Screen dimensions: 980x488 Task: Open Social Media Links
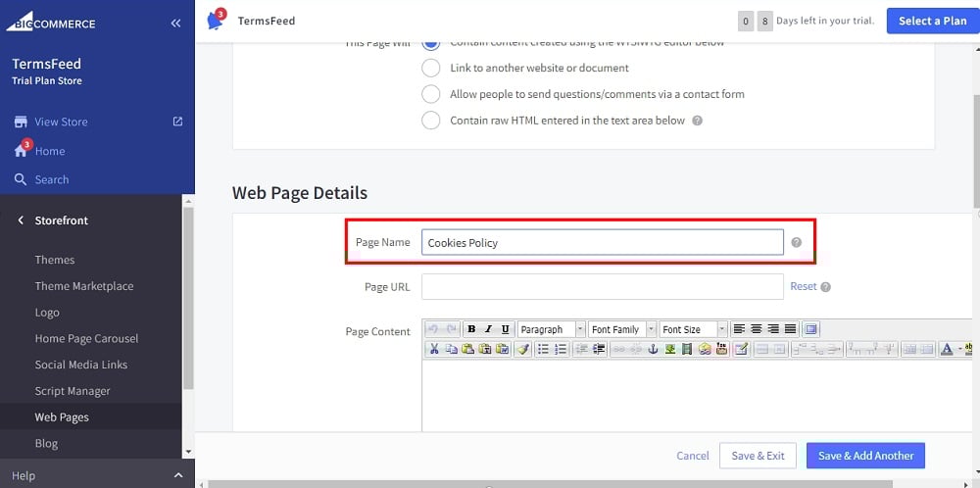point(81,365)
